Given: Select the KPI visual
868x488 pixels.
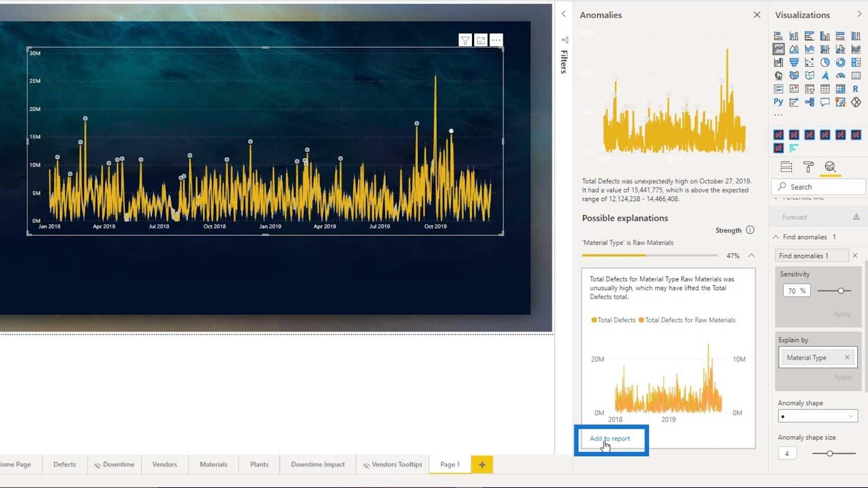Looking at the screenshot, I should [x=794, y=88].
